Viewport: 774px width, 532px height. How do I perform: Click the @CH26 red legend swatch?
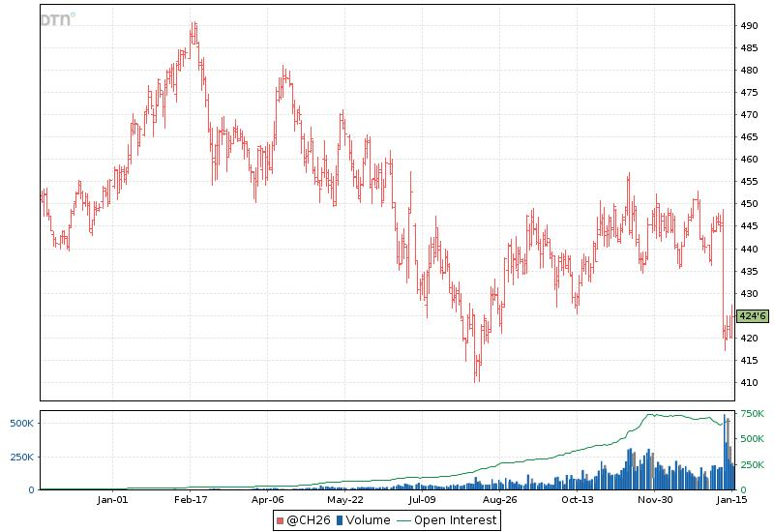[281, 520]
